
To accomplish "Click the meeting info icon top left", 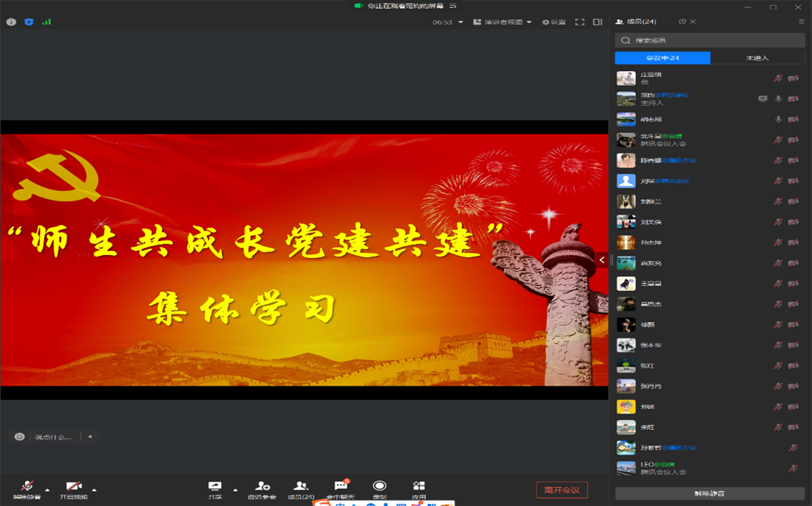I will tap(10, 22).
